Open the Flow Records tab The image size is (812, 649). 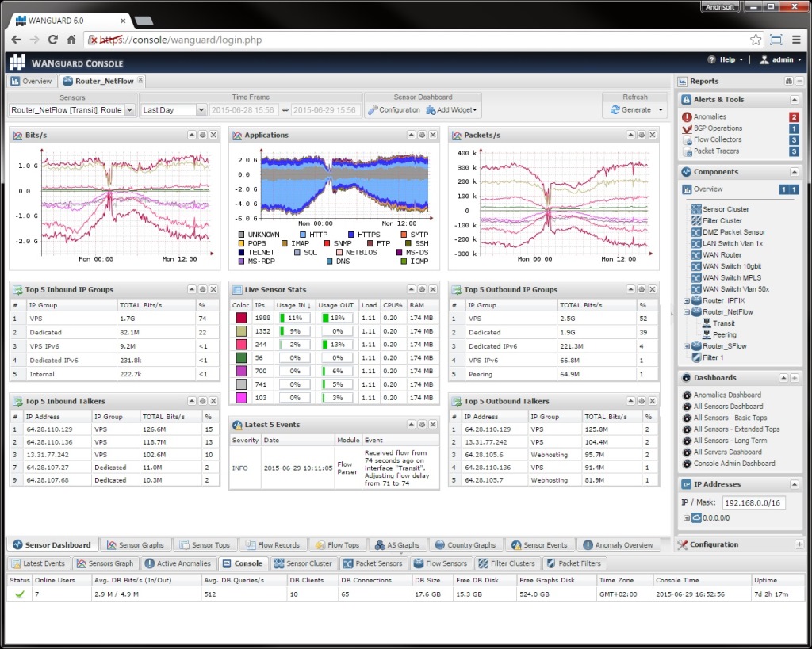click(x=273, y=544)
